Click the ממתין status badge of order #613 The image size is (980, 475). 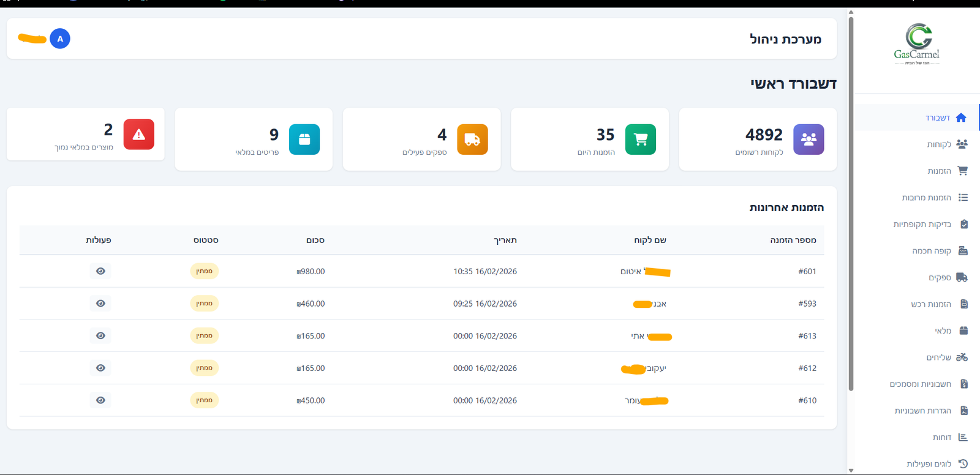click(204, 335)
